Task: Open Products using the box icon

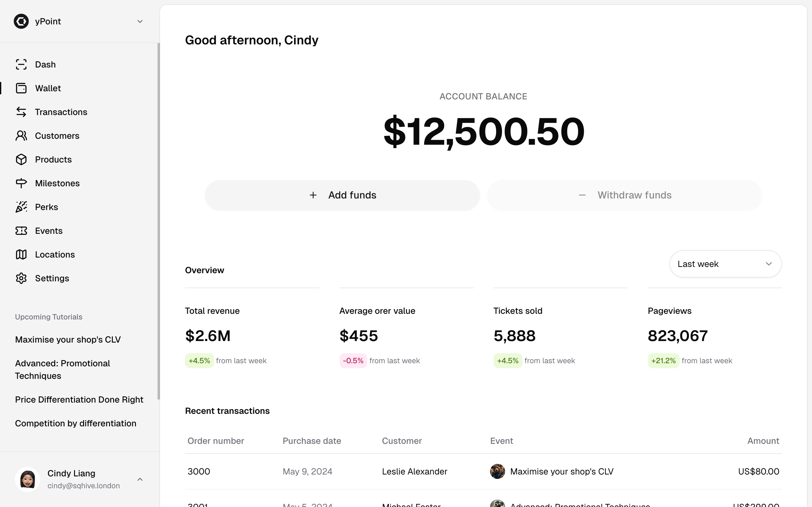Action: (21, 160)
